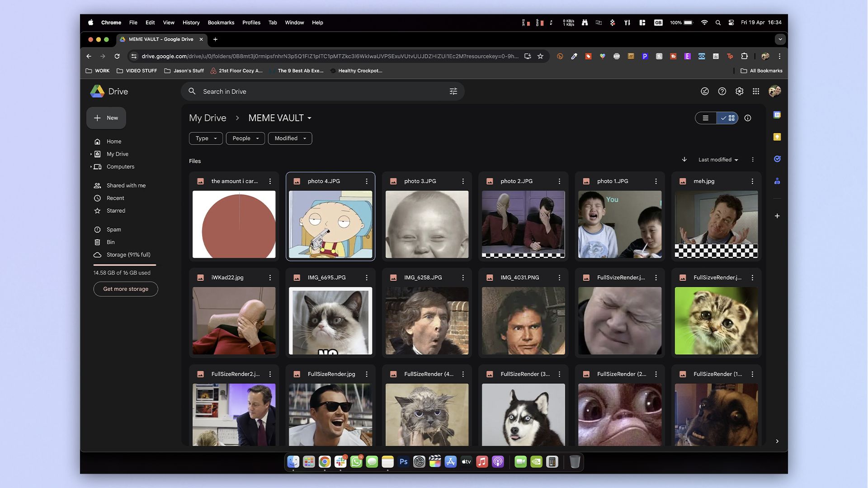Viewport: 868px width, 488px height.
Task: Open Google Calendar from the side panel
Action: coord(777,115)
